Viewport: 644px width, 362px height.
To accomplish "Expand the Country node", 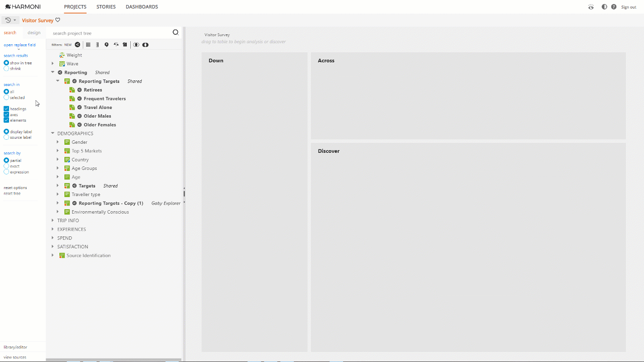I will 58,159.
